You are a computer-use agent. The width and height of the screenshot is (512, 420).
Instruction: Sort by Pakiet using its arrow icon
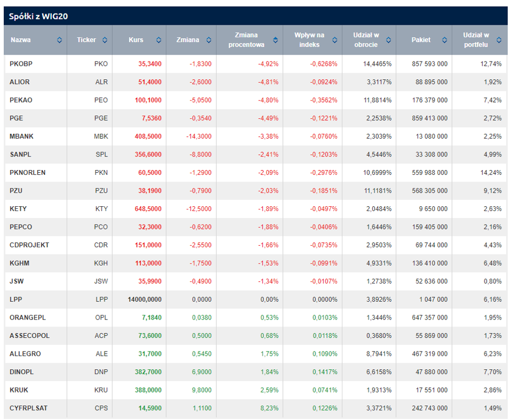444,40
